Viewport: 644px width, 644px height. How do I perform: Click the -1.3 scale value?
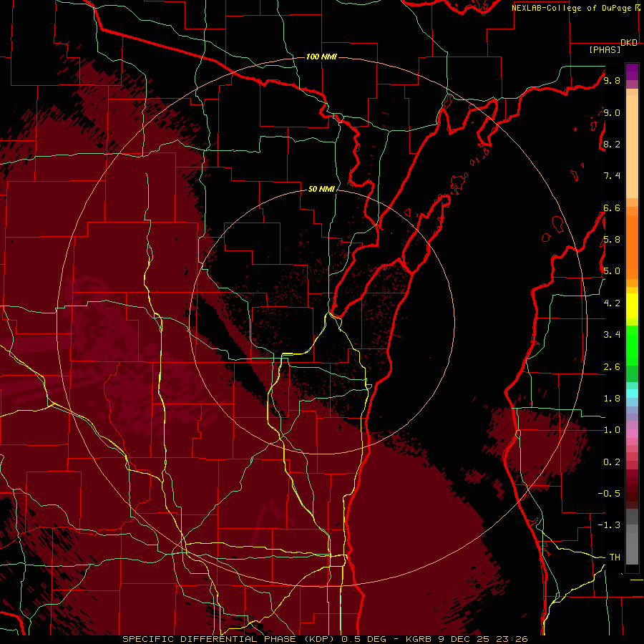[x=609, y=525]
